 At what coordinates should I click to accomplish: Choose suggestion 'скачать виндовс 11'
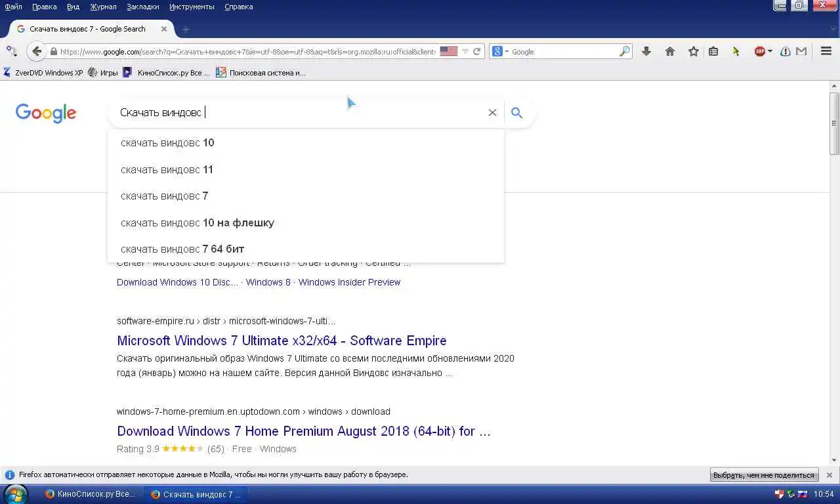click(306, 169)
